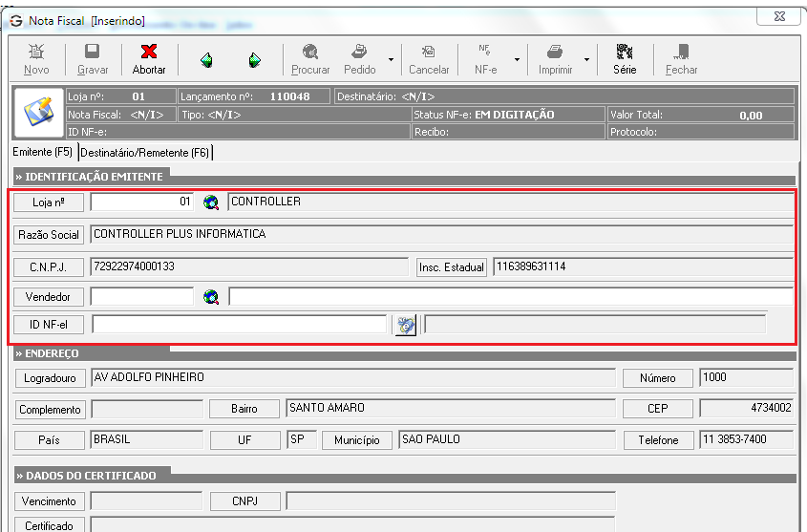This screenshot has width=807, height=532.
Task: Click the UF label button
Action: 244,440
